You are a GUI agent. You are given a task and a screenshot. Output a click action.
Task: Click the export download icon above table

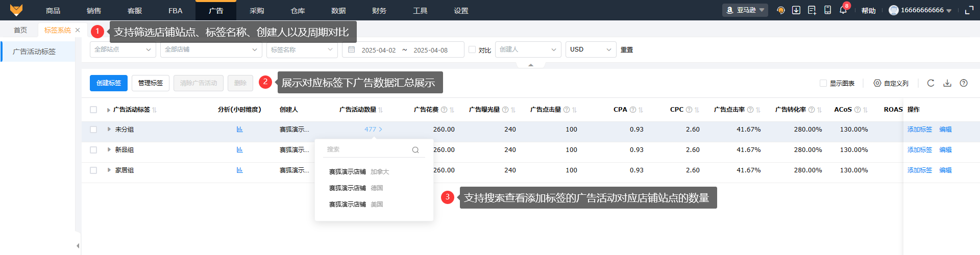pos(947,83)
